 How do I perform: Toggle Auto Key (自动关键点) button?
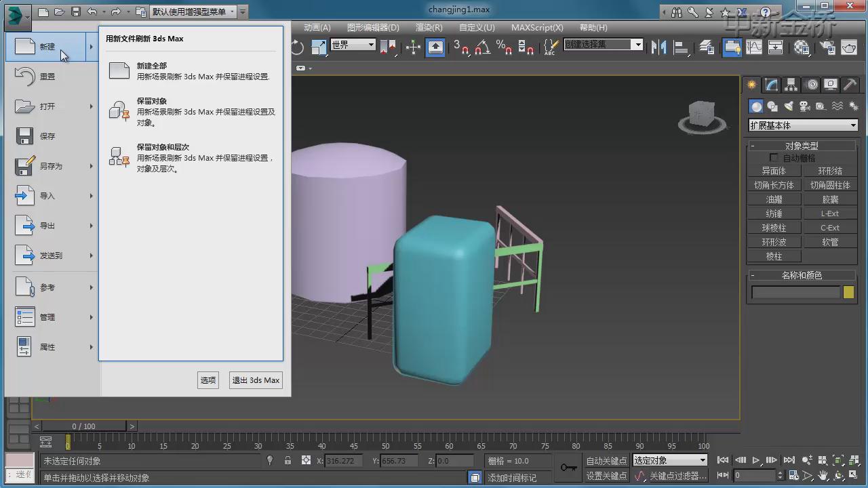pyautogui.click(x=607, y=461)
